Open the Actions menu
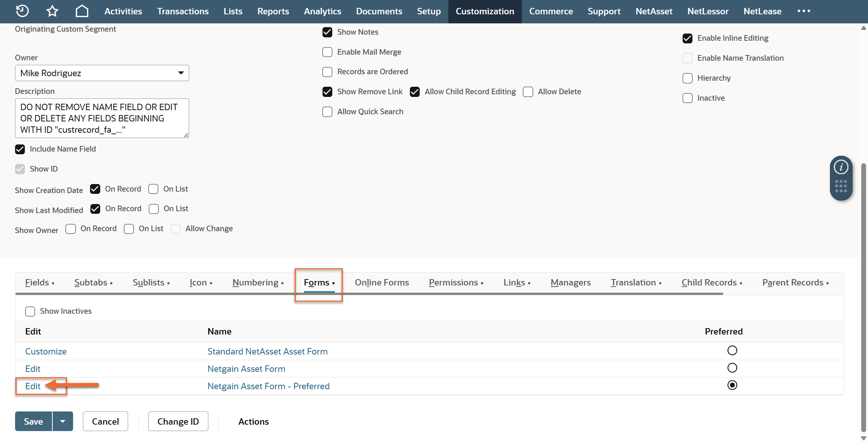This screenshot has height=442, width=868. [254, 421]
